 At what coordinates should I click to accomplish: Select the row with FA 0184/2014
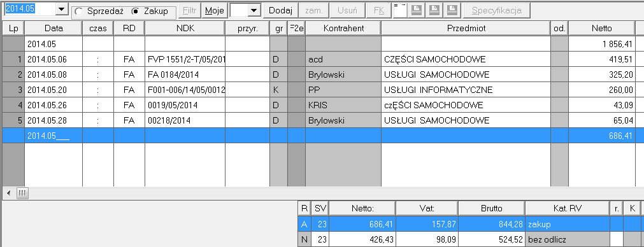[318, 74]
